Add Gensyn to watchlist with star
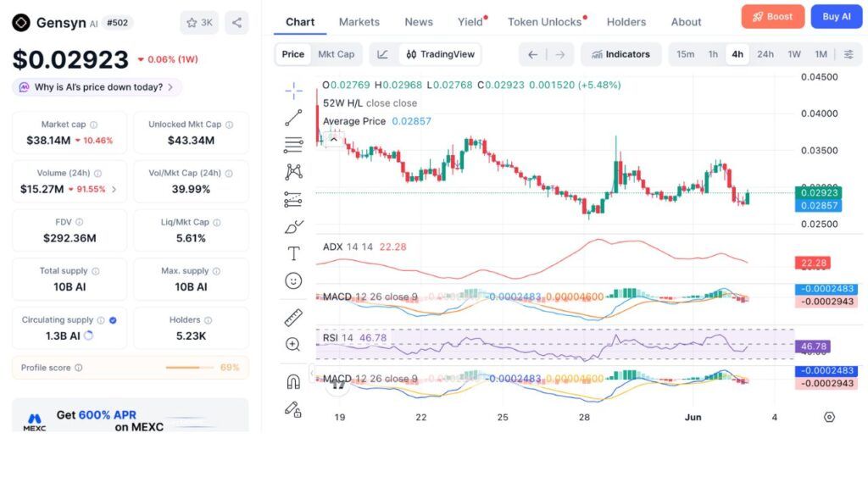Viewport: 868px width, 488px height. [x=199, y=23]
